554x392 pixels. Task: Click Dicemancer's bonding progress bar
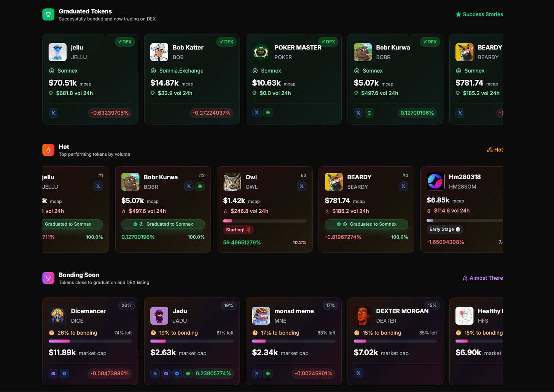tap(90, 341)
